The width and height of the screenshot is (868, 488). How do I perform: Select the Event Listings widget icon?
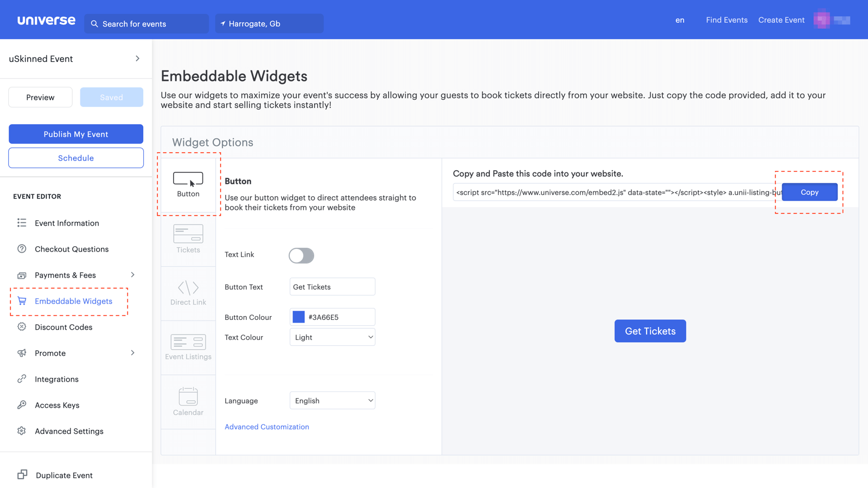click(x=188, y=343)
